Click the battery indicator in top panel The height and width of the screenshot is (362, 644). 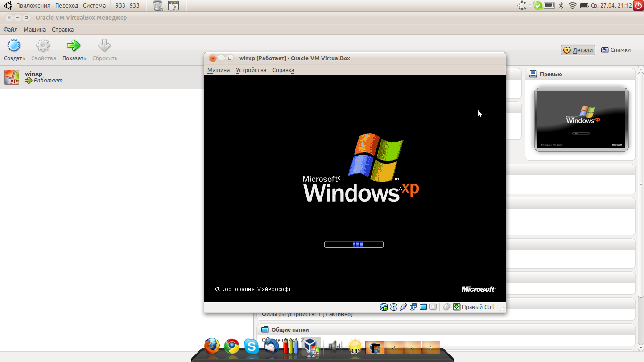coord(585,6)
